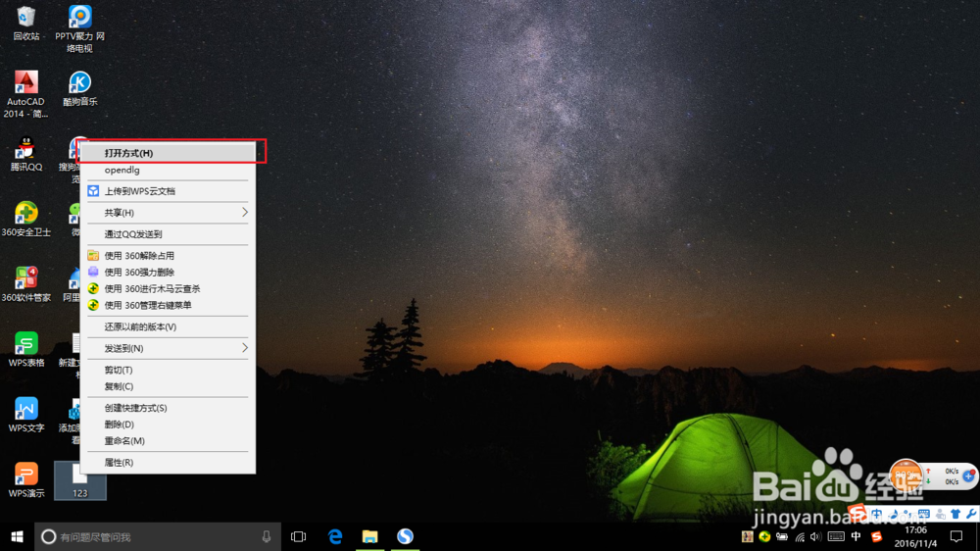The image size is (980, 551).
Task: Open 属性(R) properties from context menu
Action: point(168,462)
